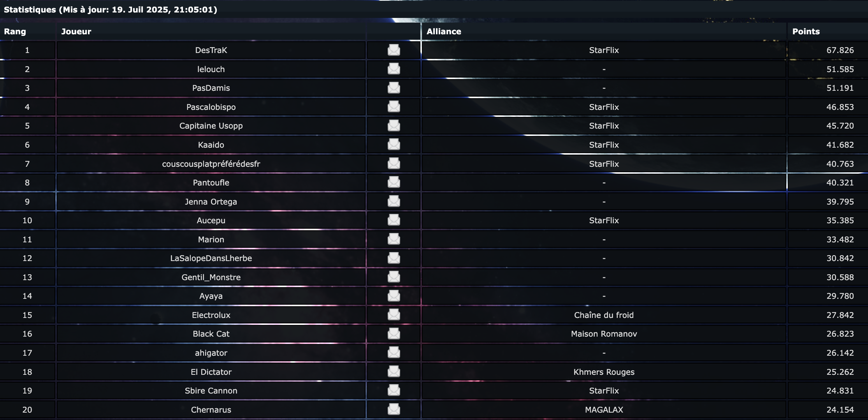Select player name Pascalobispo
The height and width of the screenshot is (420, 868).
tap(211, 107)
